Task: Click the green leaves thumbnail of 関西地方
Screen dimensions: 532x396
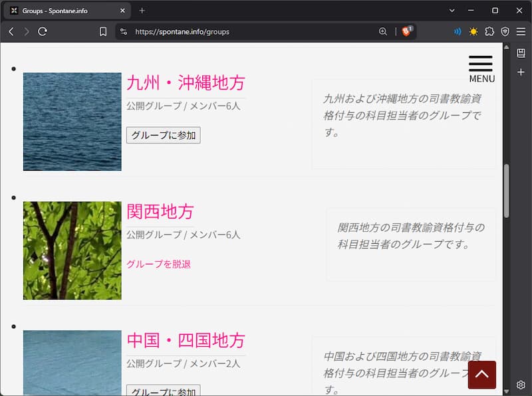Action: (72, 250)
